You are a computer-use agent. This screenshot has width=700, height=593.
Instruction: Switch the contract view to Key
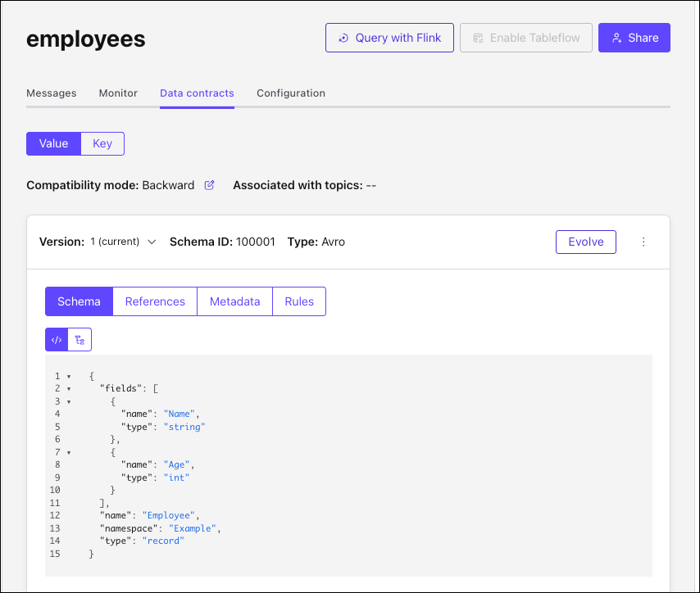click(x=102, y=143)
